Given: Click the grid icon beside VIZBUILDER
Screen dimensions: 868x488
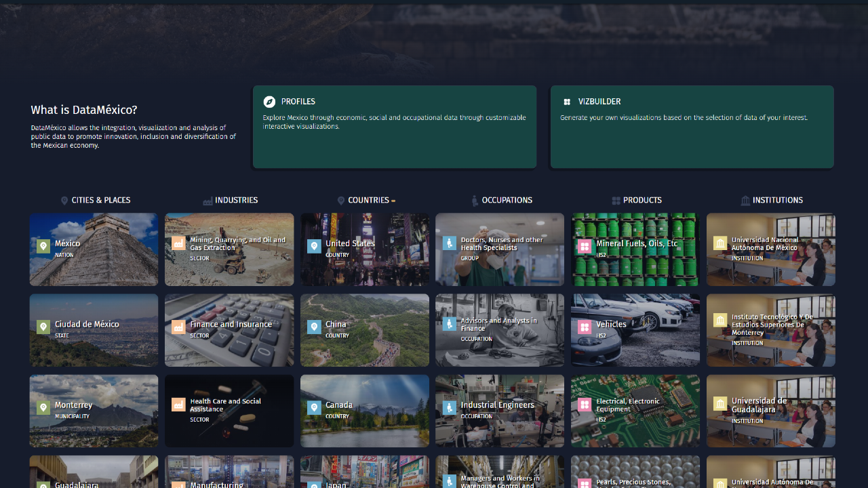Looking at the screenshot, I should 567,102.
